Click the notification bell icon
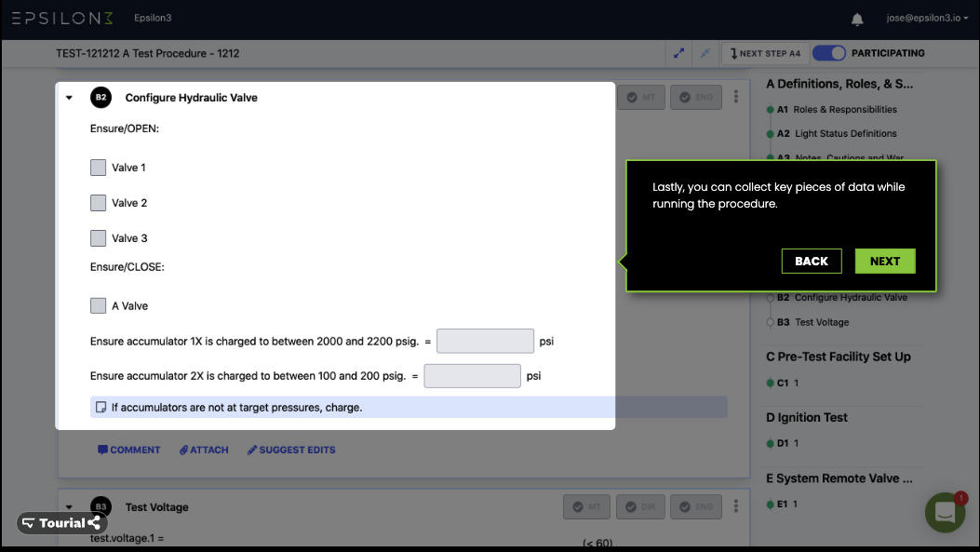 click(856, 17)
